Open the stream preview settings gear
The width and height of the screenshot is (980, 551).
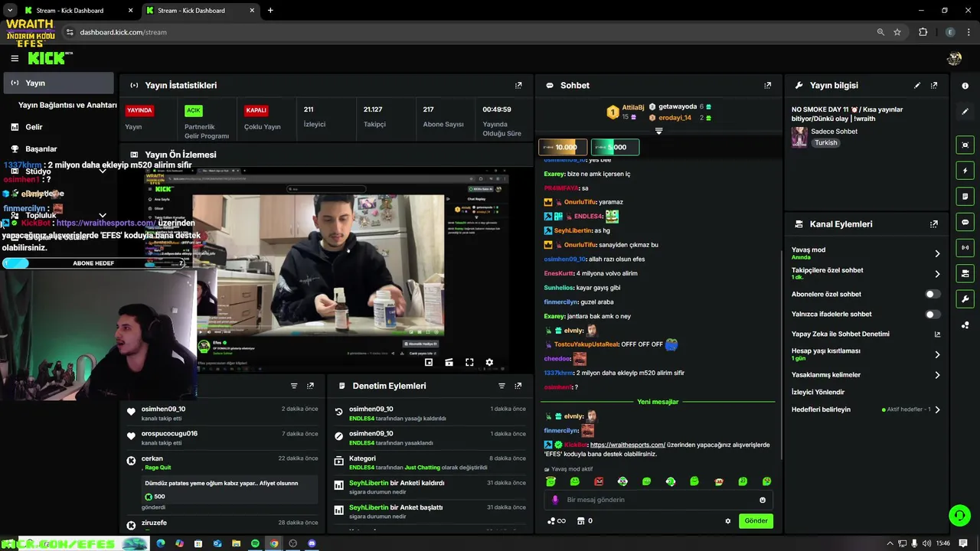pos(489,363)
